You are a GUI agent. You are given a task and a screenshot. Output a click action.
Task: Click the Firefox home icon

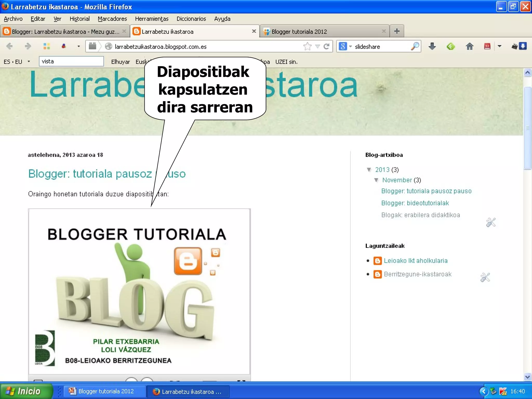pos(469,46)
